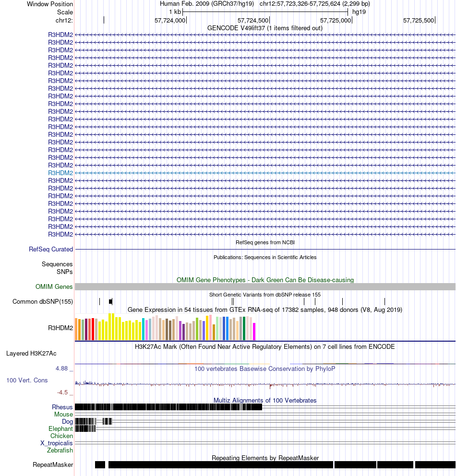Click the leftmost Common dbSNP variant tick
456x476 pixels.
coord(99,301)
